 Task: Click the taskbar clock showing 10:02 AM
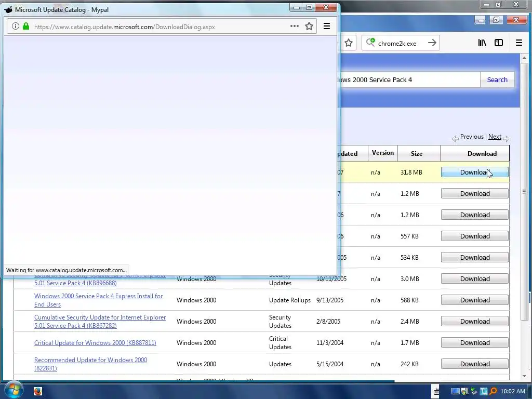coord(513,392)
